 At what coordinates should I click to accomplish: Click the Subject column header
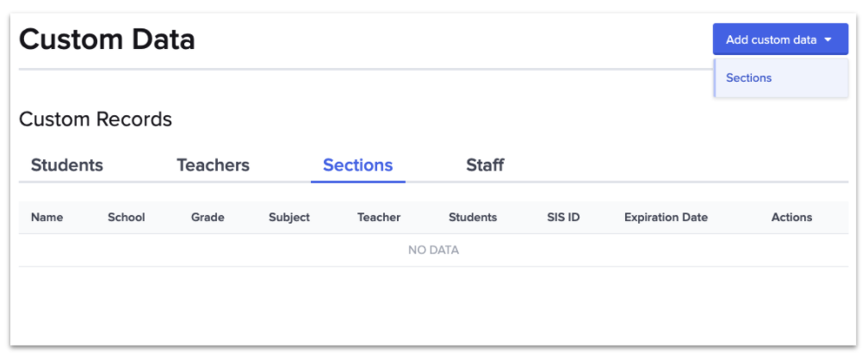(x=288, y=218)
